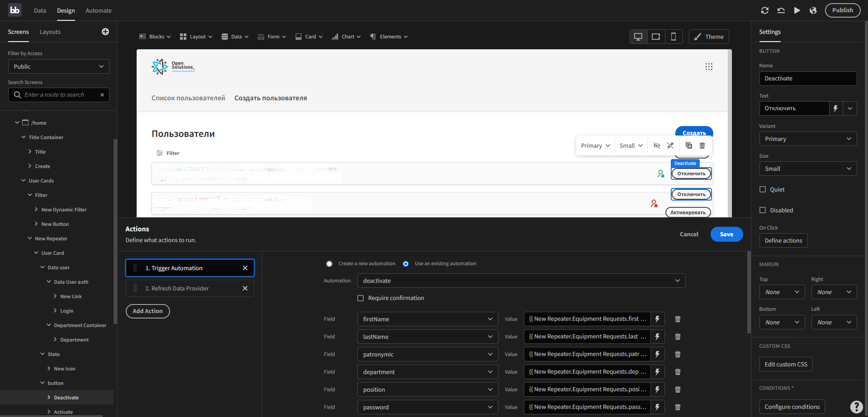Clear the screen search field

pyautogui.click(x=102, y=95)
